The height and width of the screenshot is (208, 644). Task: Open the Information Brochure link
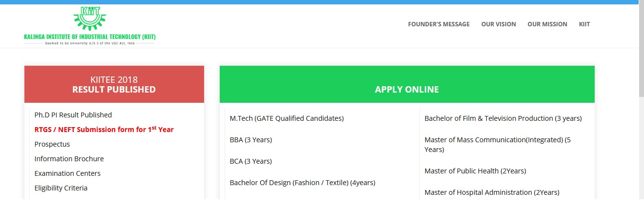pos(69,159)
